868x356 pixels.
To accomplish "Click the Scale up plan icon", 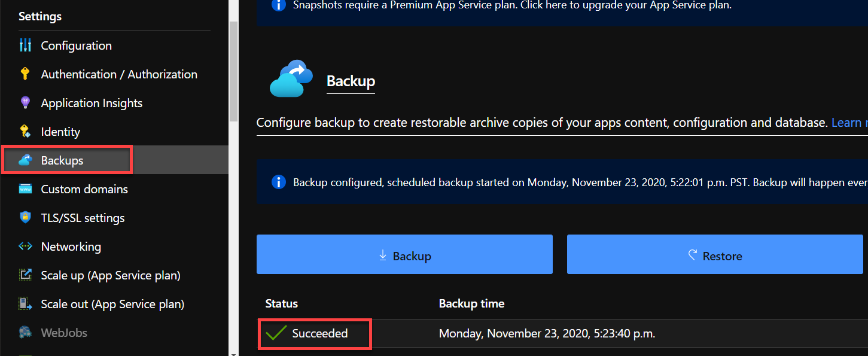I will click(25, 275).
